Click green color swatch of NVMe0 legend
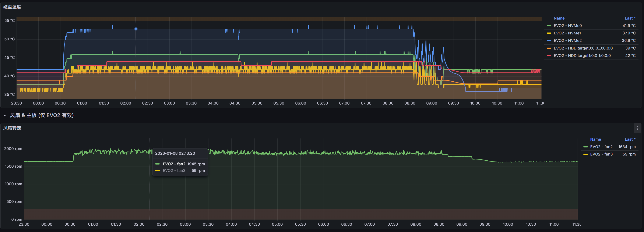 click(x=549, y=25)
